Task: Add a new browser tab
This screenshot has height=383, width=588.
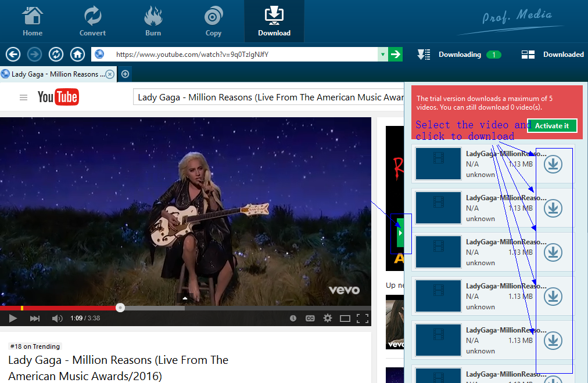Action: pos(126,74)
